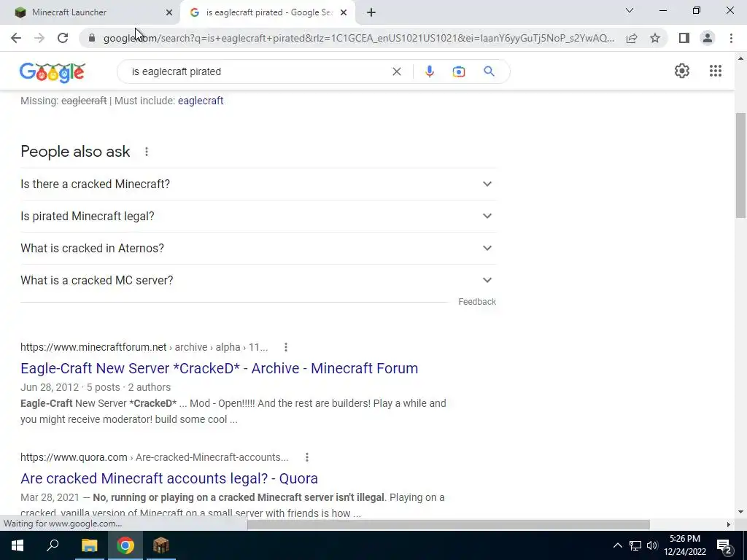The width and height of the screenshot is (747, 560).
Task: Toggle the Chrome side panel
Action: click(684, 38)
